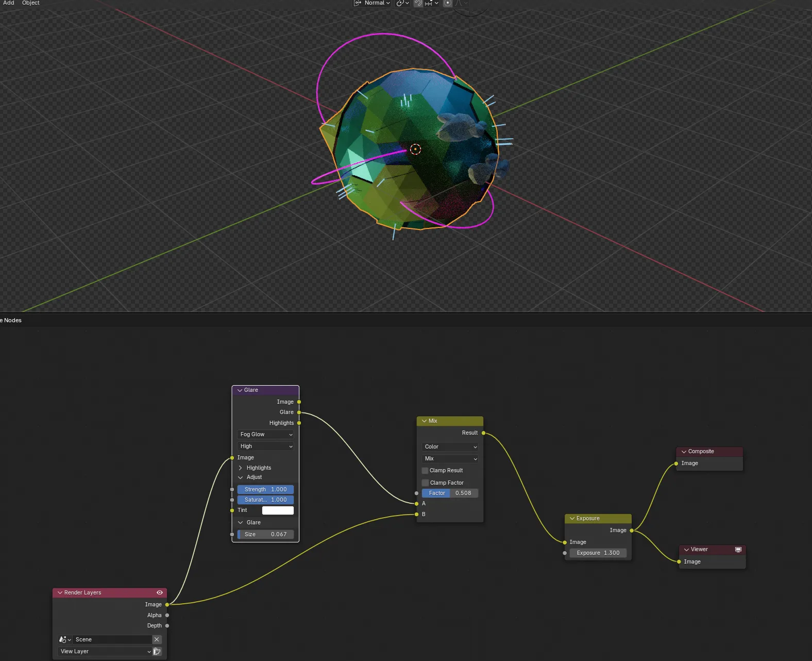Open the High quality dropdown
The height and width of the screenshot is (661, 812).
pyautogui.click(x=266, y=446)
